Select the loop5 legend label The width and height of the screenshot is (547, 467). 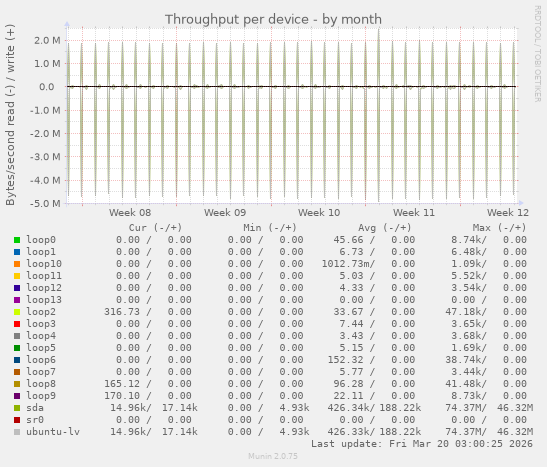click(x=41, y=348)
